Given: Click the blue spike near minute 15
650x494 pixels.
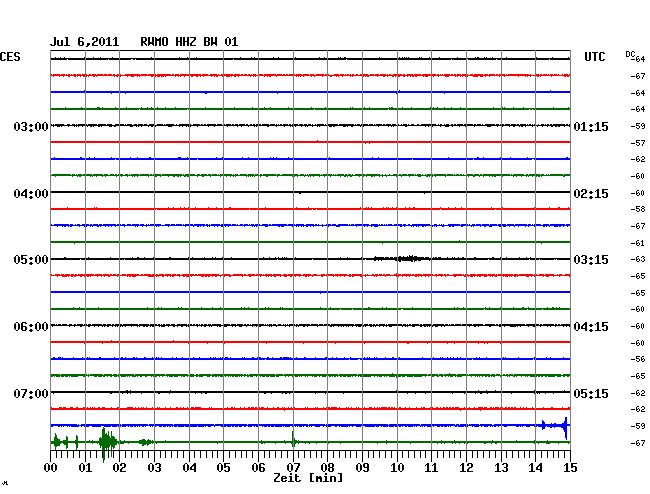Looking at the screenshot, I should pos(565,427).
